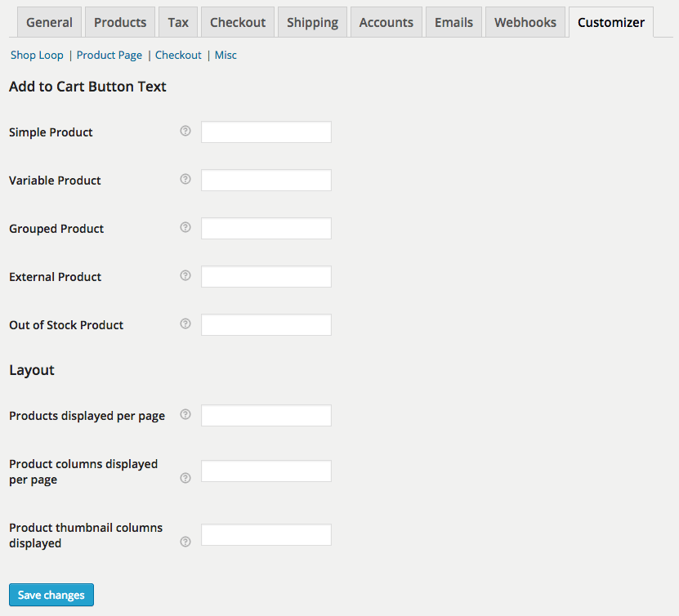Screen dimensions: 679x616
Task: Click the Products displayed per page field
Action: [x=266, y=416]
